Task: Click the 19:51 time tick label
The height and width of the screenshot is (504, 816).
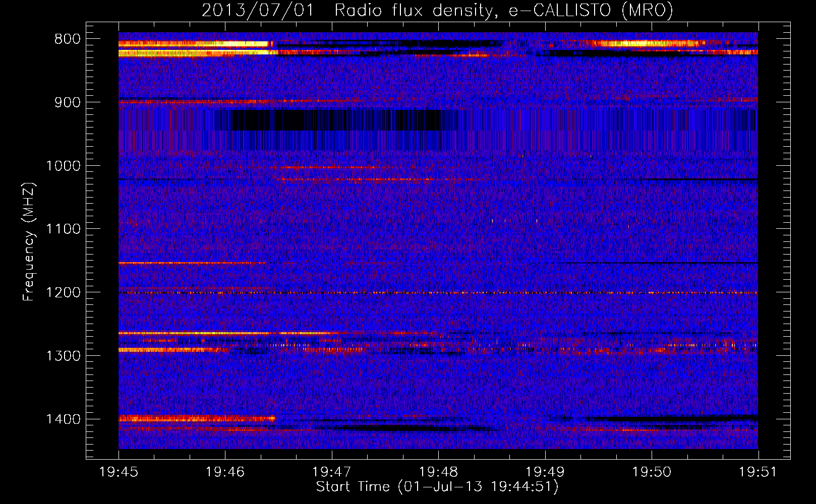Action: [758, 472]
